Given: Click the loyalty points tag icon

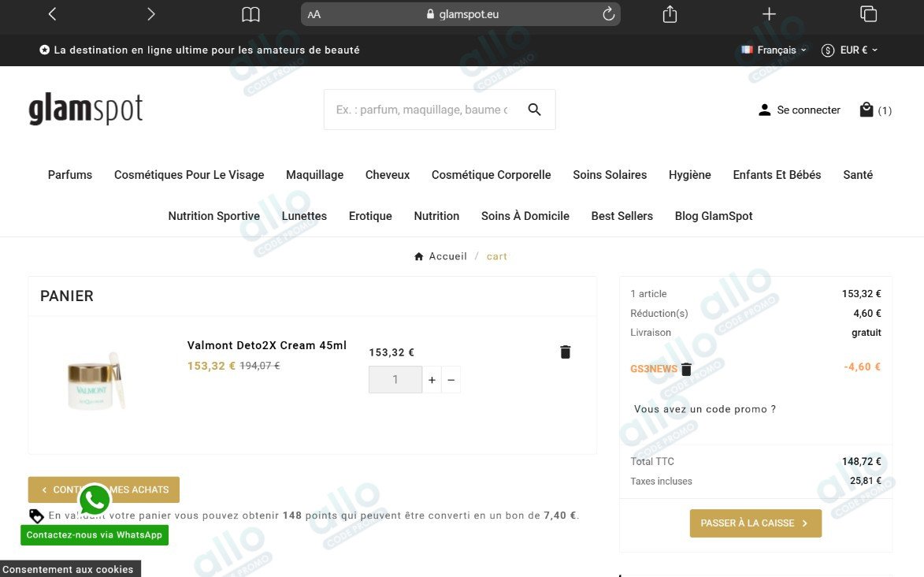Looking at the screenshot, I should click(x=36, y=516).
